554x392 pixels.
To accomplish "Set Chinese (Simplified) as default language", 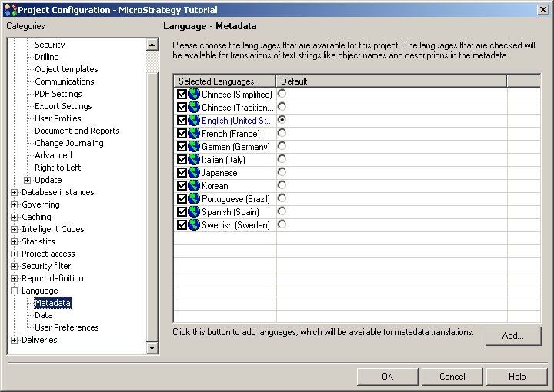I will (x=282, y=94).
